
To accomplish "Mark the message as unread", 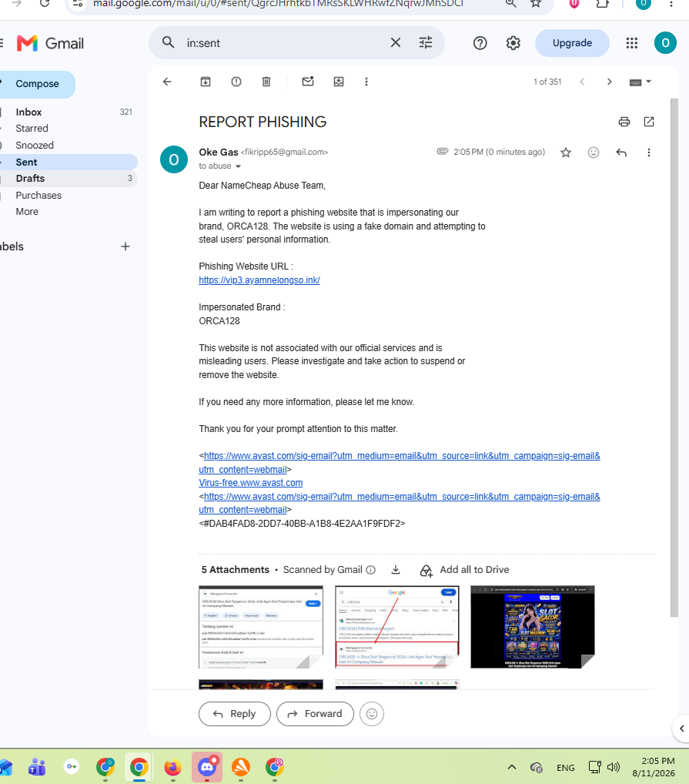I will [x=308, y=82].
